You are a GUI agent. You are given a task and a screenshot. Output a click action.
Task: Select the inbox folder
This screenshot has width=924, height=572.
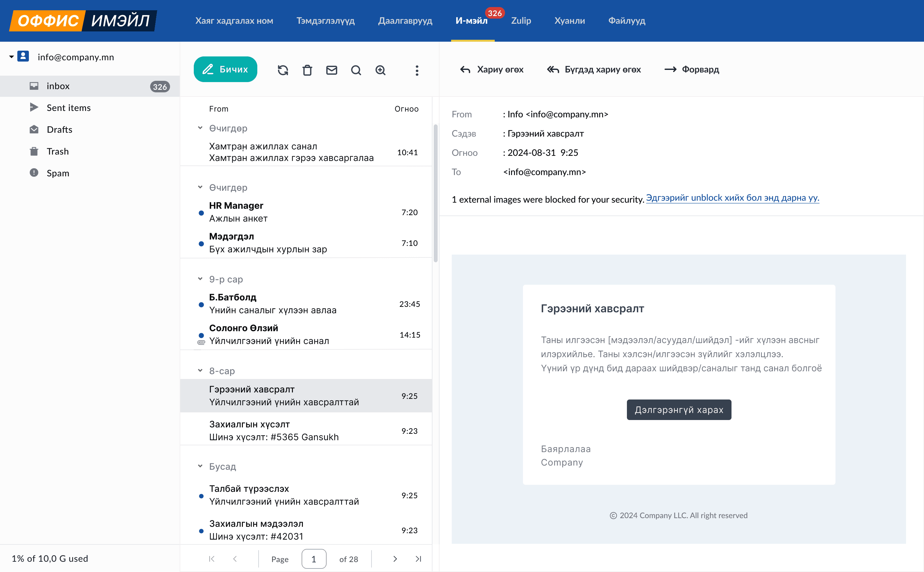[90, 86]
